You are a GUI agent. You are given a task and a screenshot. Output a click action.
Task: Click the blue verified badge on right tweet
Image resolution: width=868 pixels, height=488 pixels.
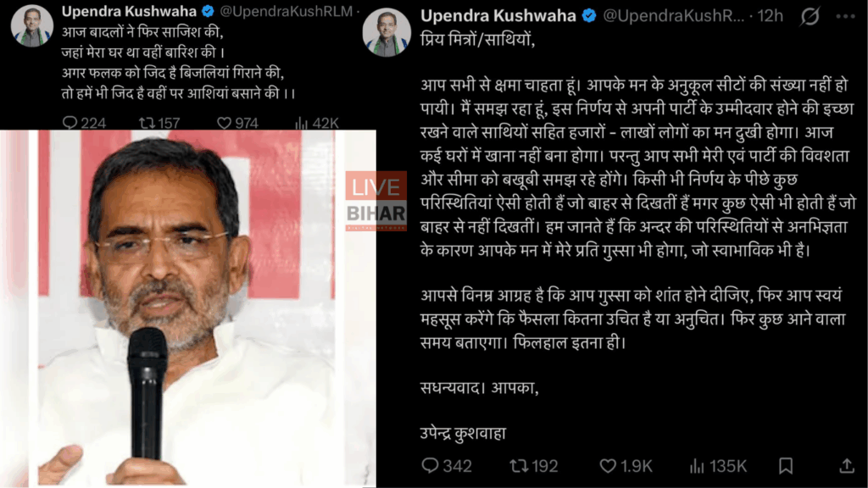(x=589, y=16)
